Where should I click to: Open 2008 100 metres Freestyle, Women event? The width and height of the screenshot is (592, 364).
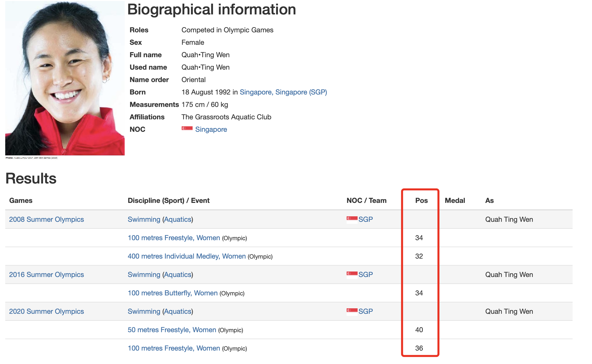pos(174,238)
